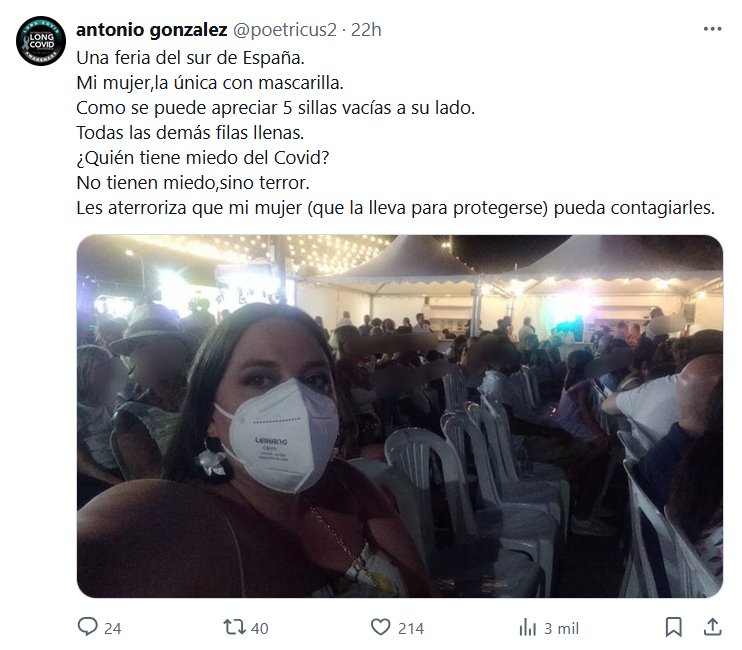Open the 22h timestamp link
This screenshot has width=742, height=650.
tap(366, 30)
